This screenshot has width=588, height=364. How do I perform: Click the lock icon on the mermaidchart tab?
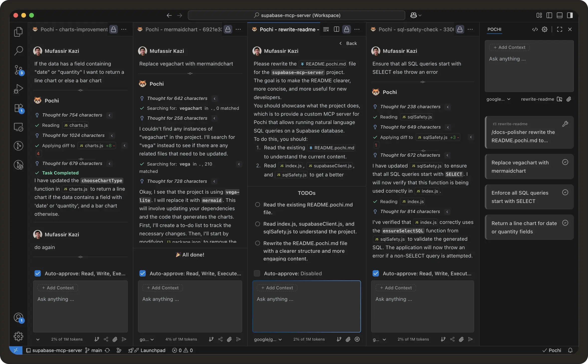228,29
